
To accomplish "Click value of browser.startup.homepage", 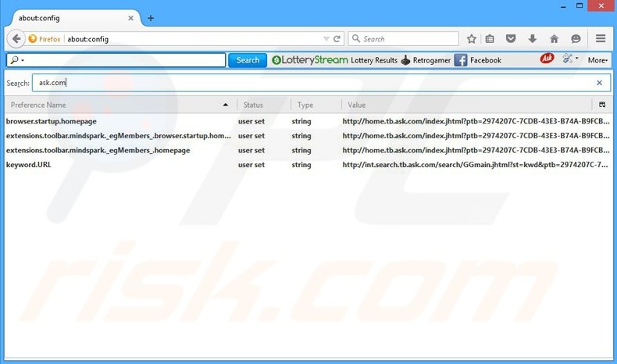I will pyautogui.click(x=476, y=121).
